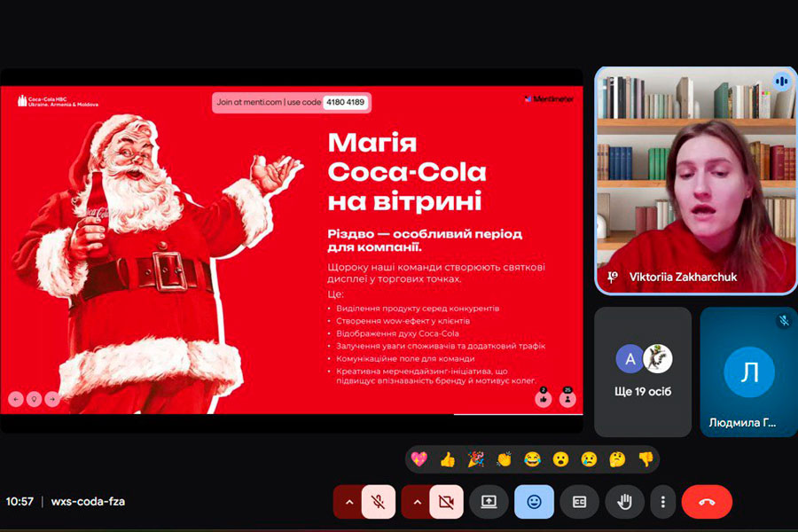Click the bullet 'Створення wow-ефект у клієнтів'
798x532 pixels.
pos(403,321)
